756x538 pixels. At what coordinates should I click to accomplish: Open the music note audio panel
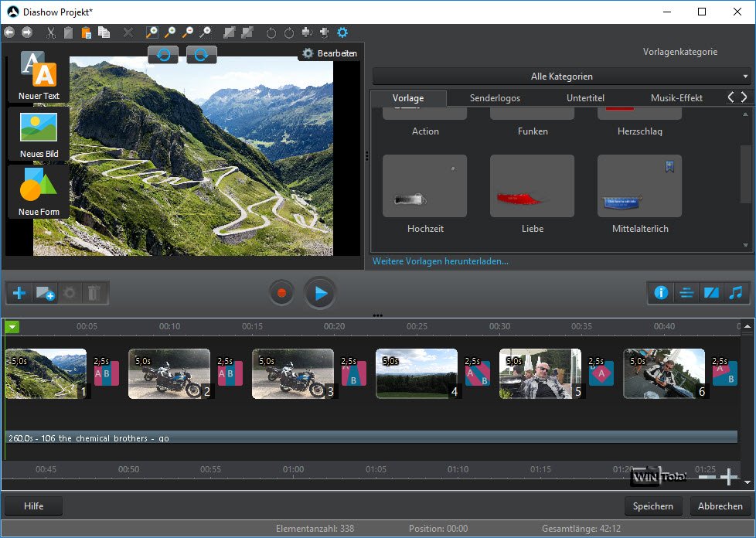(x=736, y=293)
